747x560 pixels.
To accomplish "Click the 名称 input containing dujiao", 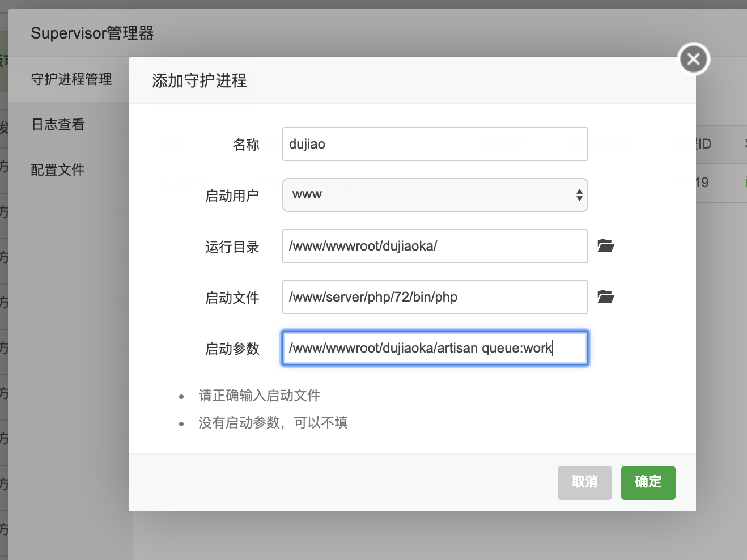I will pos(435,144).
